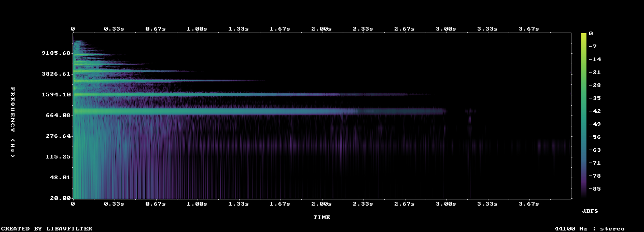Click 1.33s on the bottom time axis
644x232 pixels.
coord(239,205)
